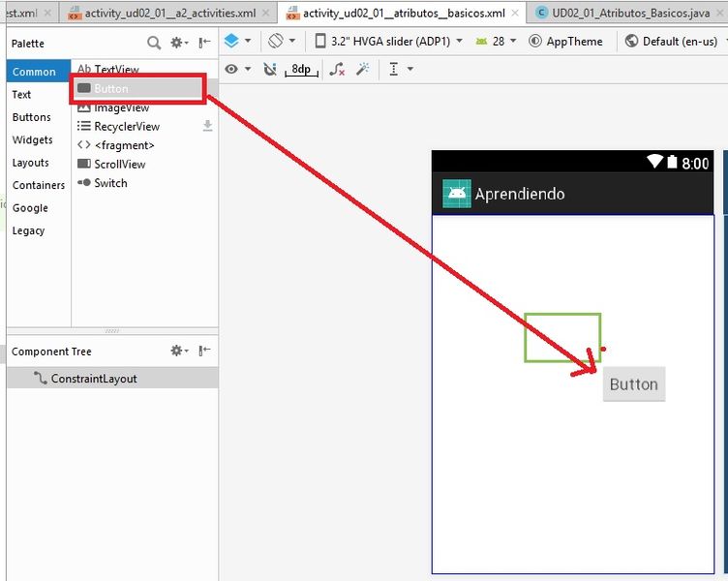Switch to activity_ud02_01__atributos__basicos.xml tab

[404, 13]
